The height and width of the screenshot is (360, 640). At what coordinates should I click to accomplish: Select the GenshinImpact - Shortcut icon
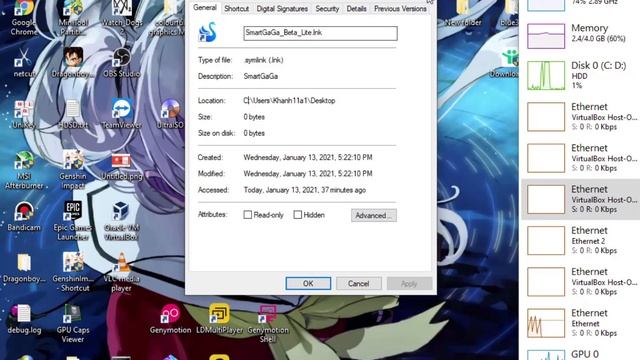[73, 272]
